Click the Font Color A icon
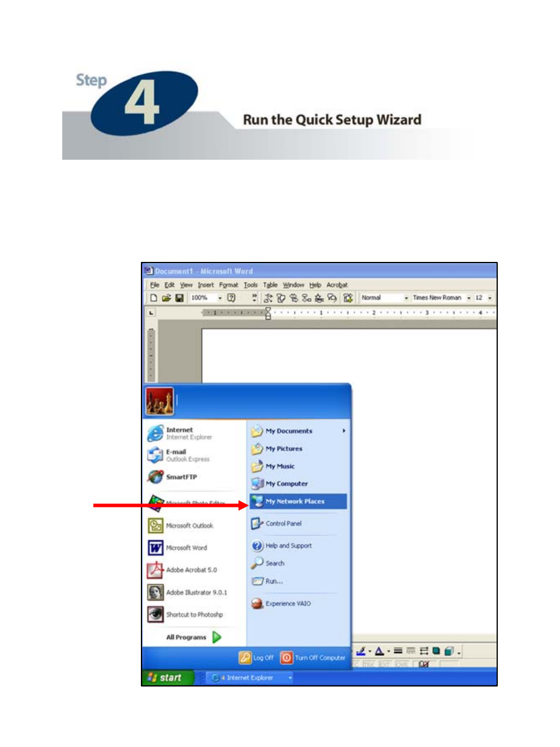This screenshot has width=560, height=747. point(379,651)
